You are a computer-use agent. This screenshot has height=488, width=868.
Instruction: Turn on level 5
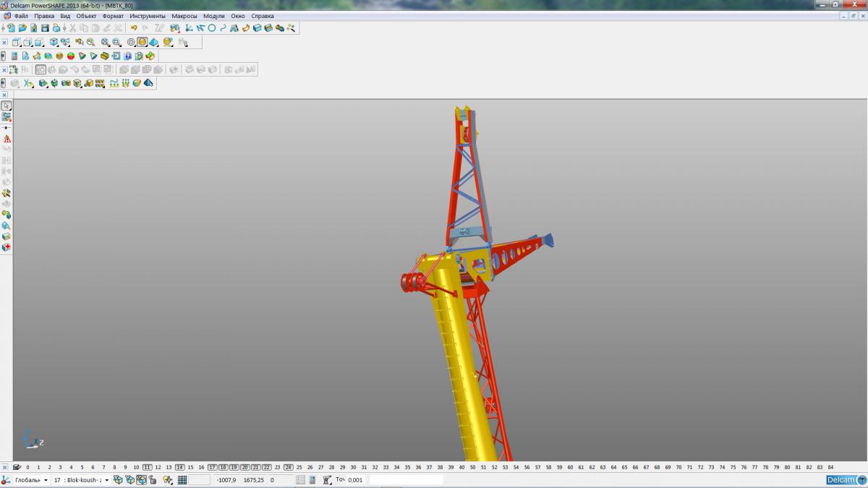82,467
